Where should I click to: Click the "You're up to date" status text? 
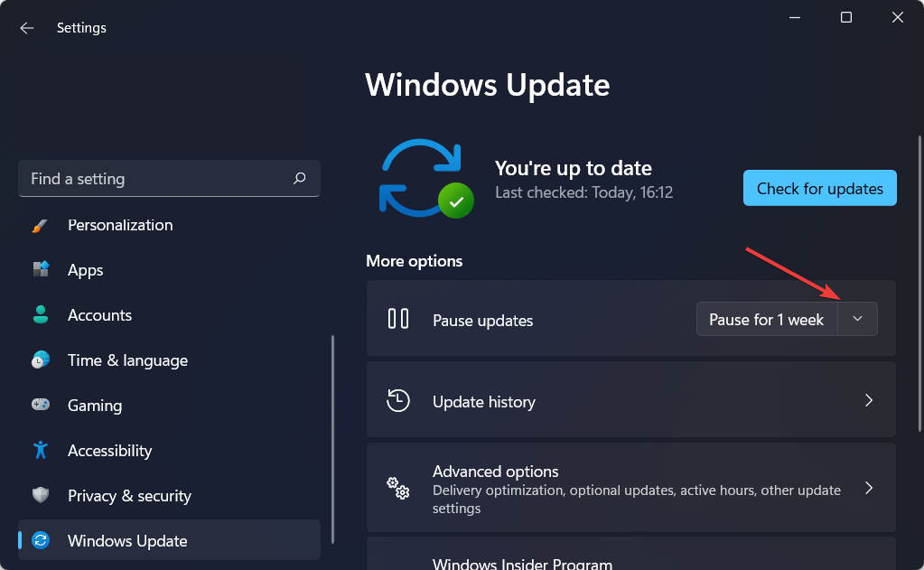pos(574,168)
